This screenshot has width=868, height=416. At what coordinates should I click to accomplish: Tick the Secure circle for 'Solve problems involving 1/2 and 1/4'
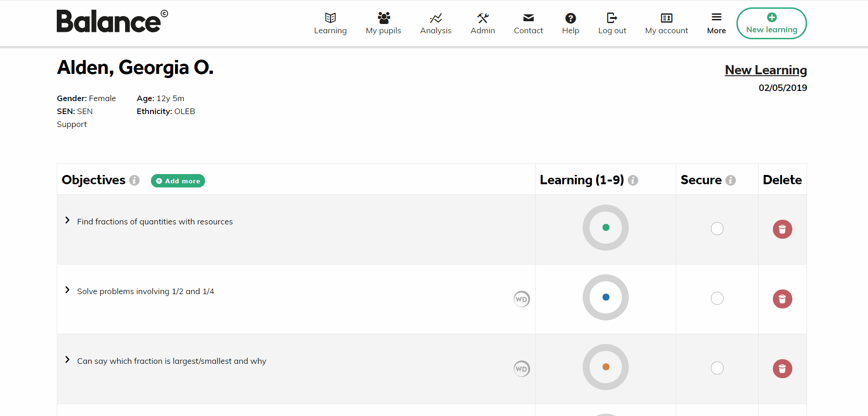(717, 298)
